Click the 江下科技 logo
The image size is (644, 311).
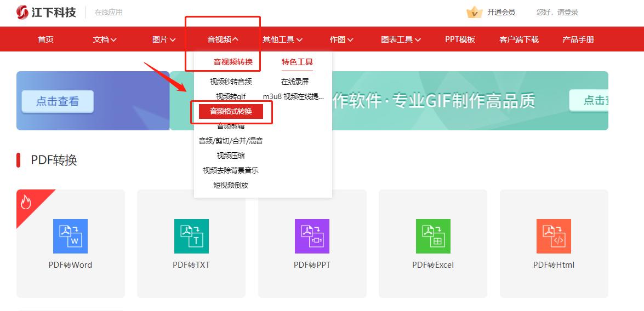coord(46,12)
